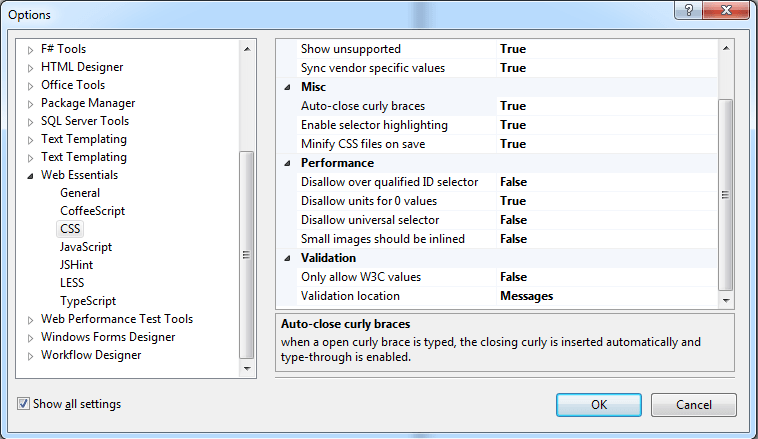
Task: Click the tree scroll down arrow
Action: (247, 368)
